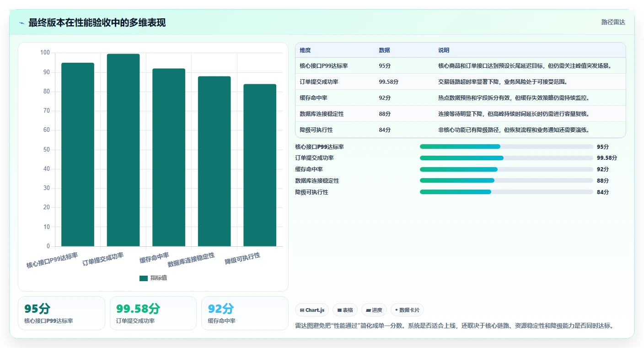Click the 缓存命中率 bar in chart
644x348 pixels.
coord(169,158)
